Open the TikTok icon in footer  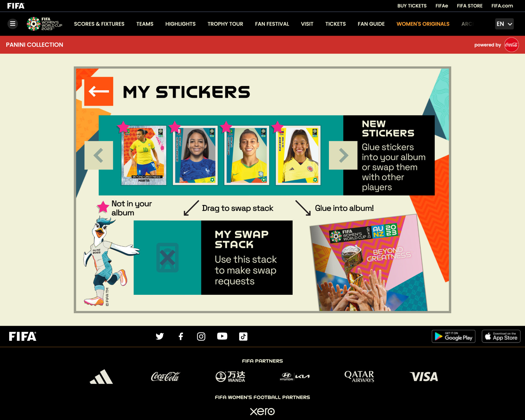pyautogui.click(x=243, y=336)
